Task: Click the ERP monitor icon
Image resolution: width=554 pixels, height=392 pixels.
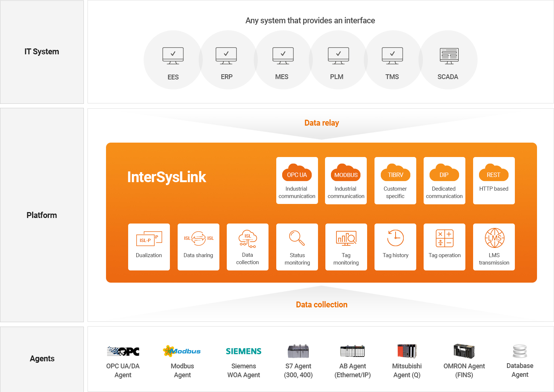Action: click(x=227, y=55)
